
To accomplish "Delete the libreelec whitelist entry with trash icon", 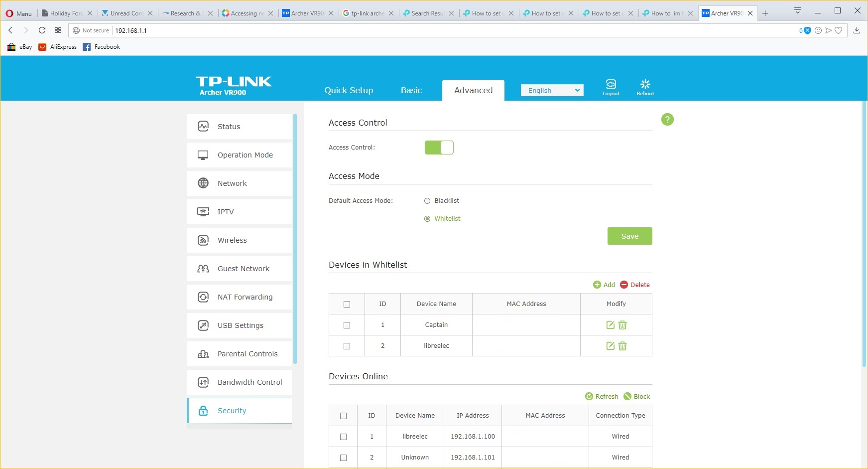I will click(622, 346).
